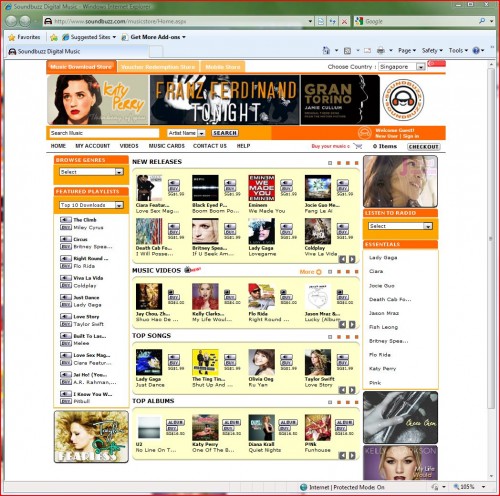Click next arrow in Music Videos panel
This screenshot has width=500, height=496.
point(352,325)
